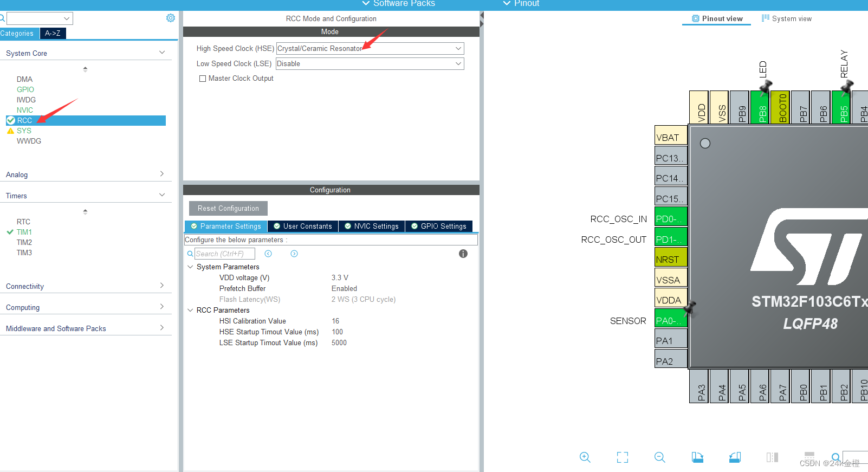Open Low Speed Clock (LSE) dropdown

tap(370, 63)
